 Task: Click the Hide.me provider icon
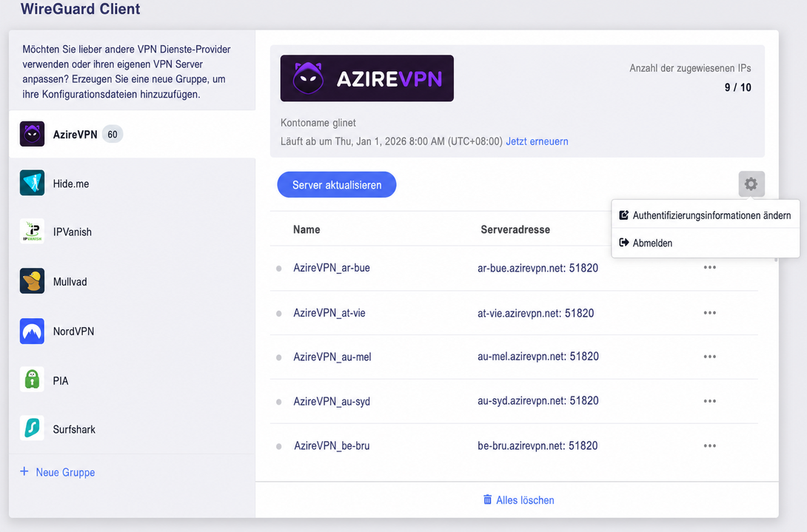[32, 183]
